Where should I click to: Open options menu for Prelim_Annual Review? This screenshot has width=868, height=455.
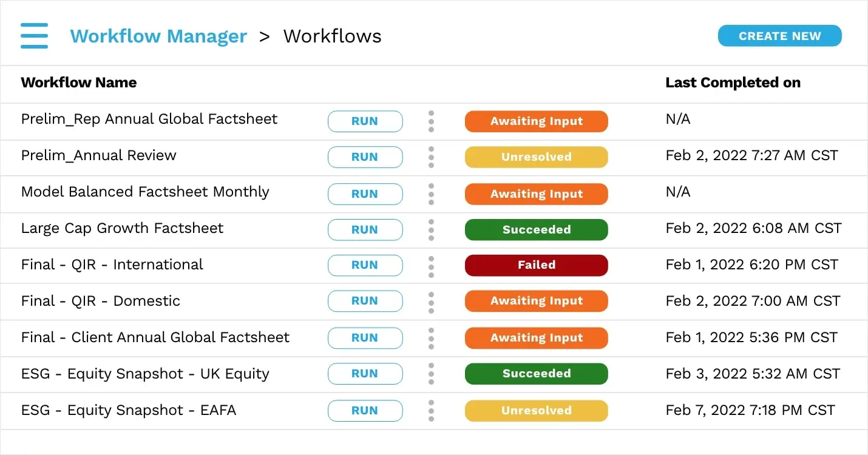pos(431,157)
